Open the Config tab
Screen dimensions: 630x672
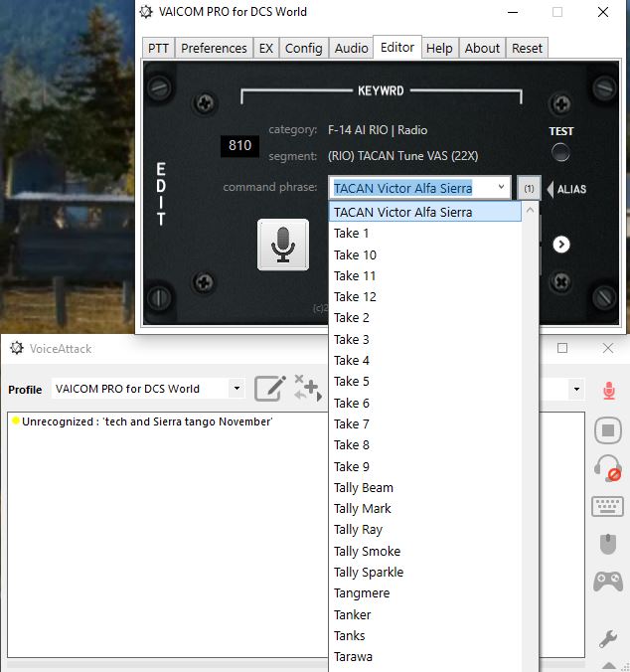pos(304,48)
